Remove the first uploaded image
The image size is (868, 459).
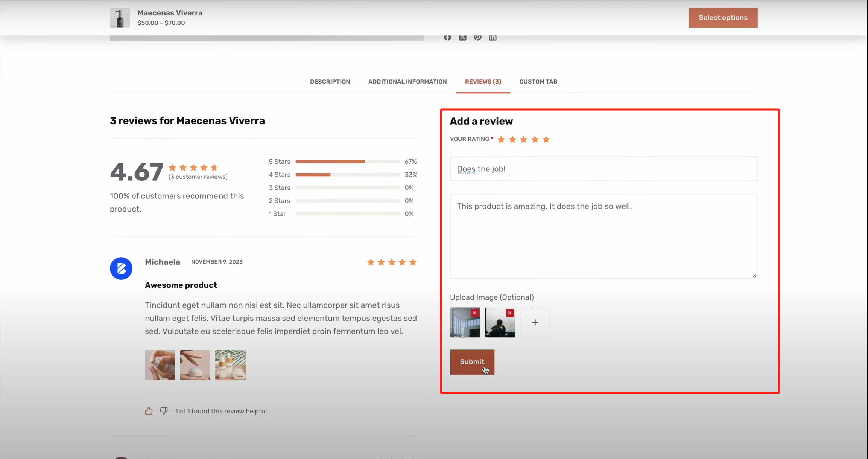[x=474, y=313]
